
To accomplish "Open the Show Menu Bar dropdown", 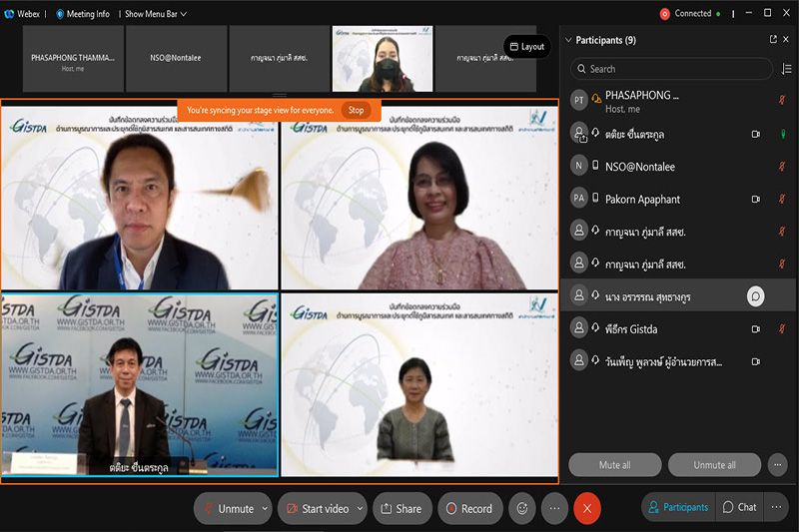I will click(155, 14).
